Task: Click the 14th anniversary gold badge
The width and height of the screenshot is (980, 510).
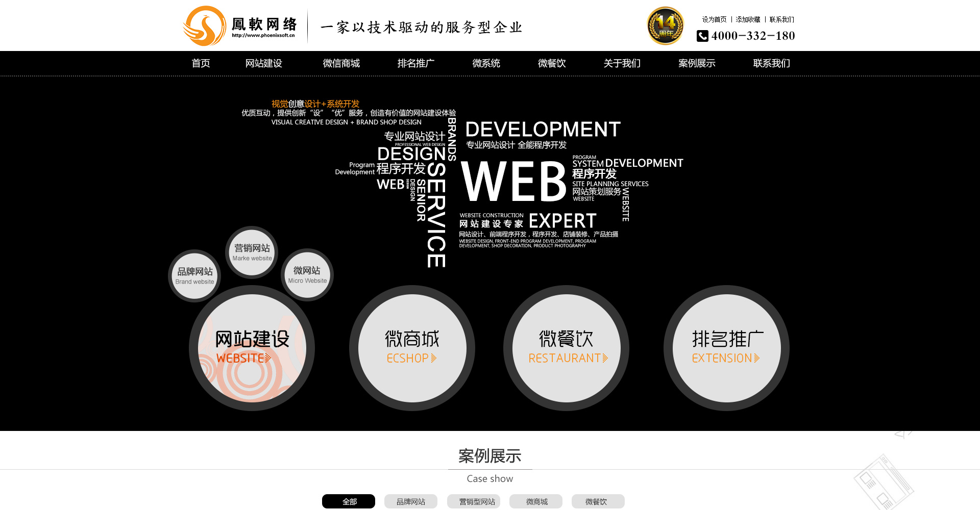Action: (x=665, y=26)
